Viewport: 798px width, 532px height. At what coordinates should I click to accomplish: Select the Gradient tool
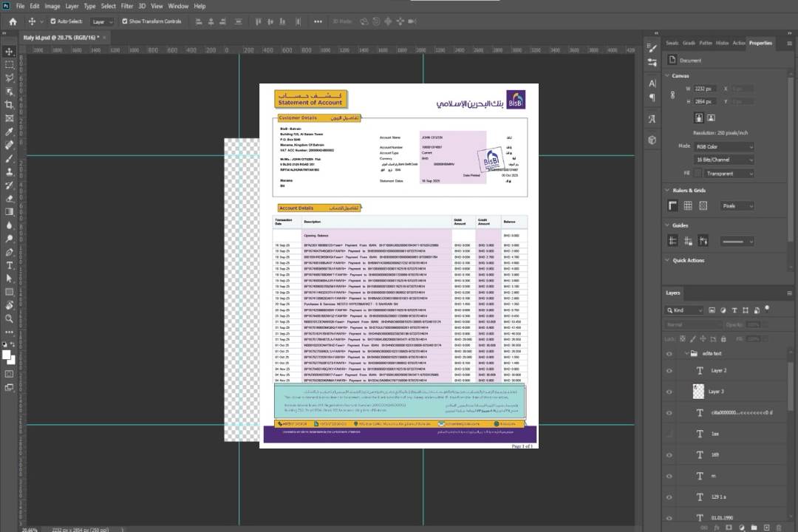coord(9,212)
